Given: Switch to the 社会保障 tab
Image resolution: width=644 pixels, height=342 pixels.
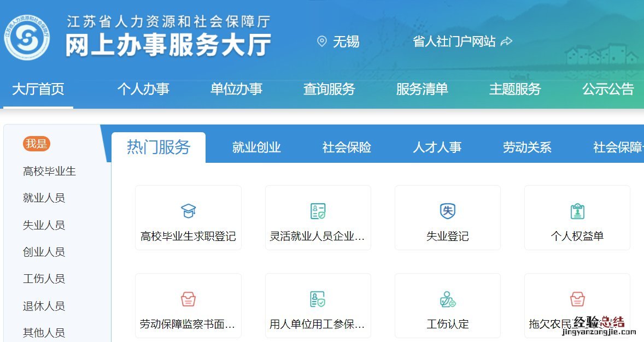Looking at the screenshot, I should click(618, 148).
